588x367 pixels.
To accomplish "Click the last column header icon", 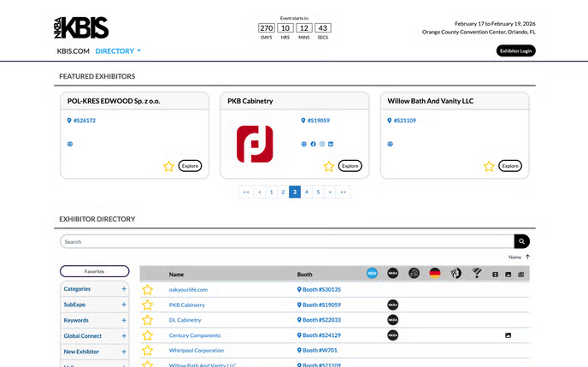I will coord(520,275).
